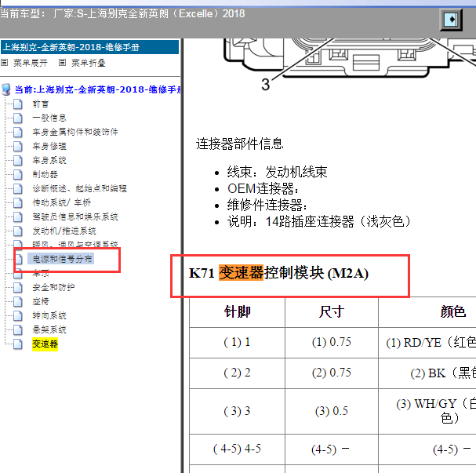Click the size cell (2) 0.75
476x473 pixels.
coord(332,373)
